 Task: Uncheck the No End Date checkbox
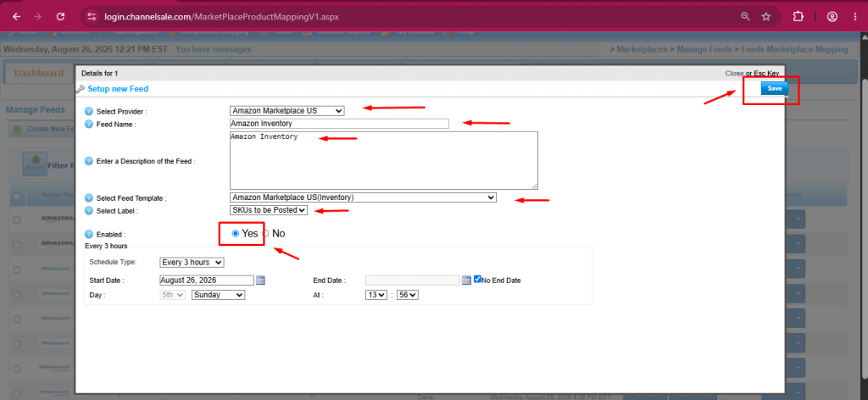point(477,280)
